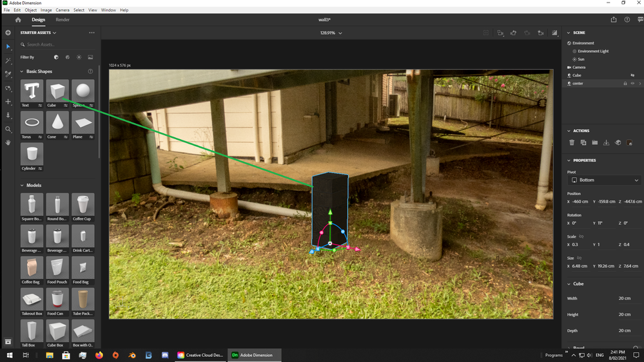Select the Sampler eyedropper tool
This screenshot has height=362, width=644.
click(x=8, y=74)
